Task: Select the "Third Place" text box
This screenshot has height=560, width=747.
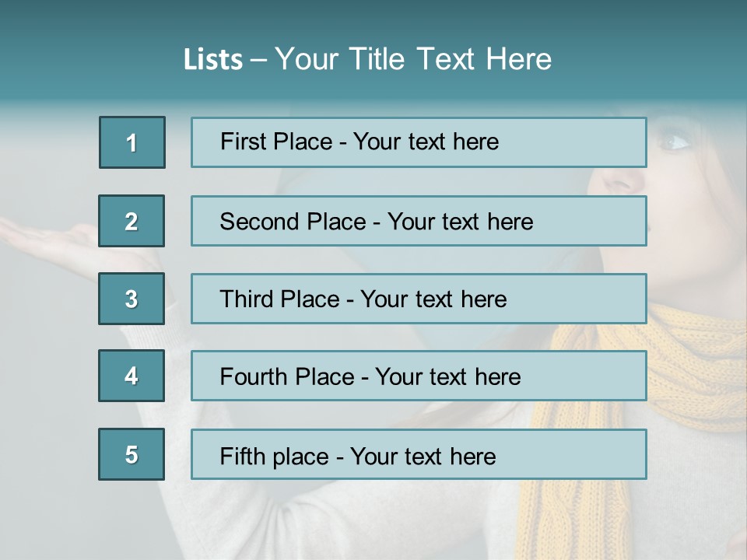Action: 419,299
